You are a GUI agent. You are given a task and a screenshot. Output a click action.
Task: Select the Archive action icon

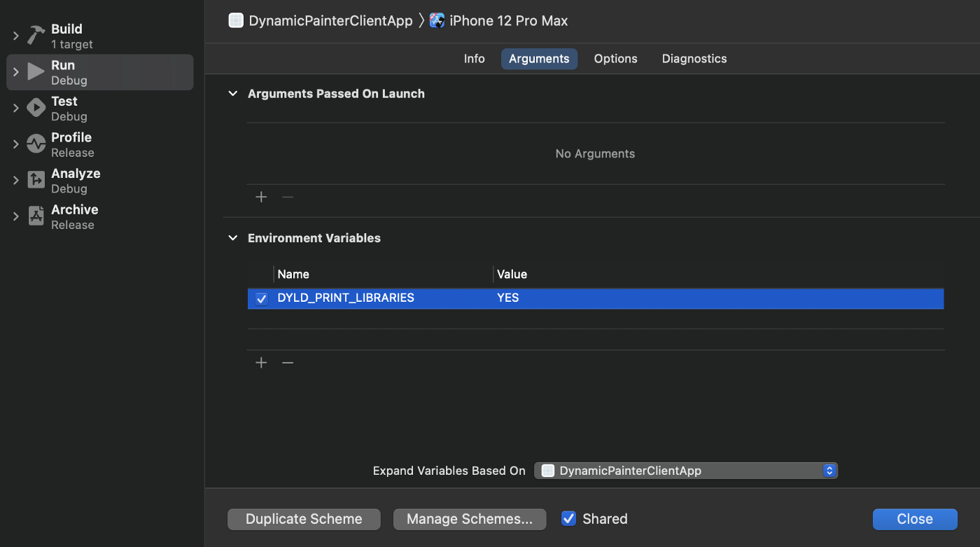36,215
